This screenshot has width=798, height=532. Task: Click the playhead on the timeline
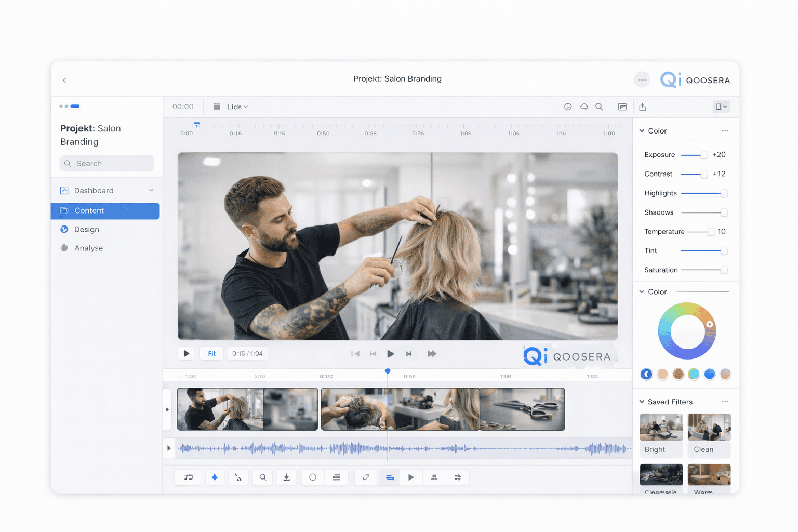(388, 371)
